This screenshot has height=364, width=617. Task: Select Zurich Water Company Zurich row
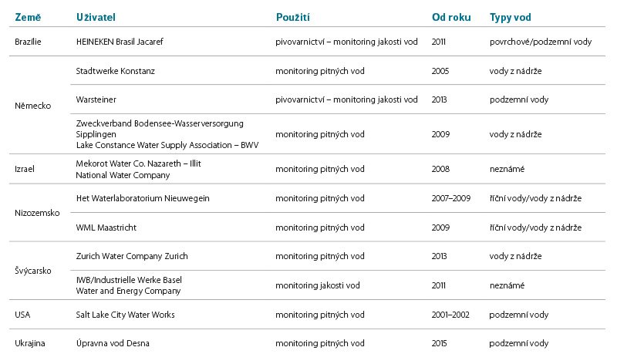coord(338,256)
